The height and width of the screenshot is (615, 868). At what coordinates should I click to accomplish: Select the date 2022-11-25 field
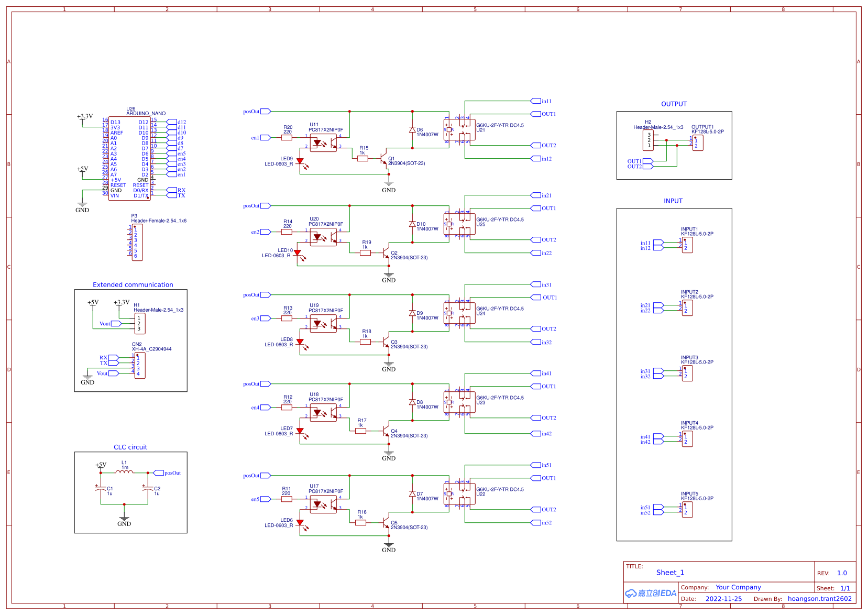click(x=723, y=598)
